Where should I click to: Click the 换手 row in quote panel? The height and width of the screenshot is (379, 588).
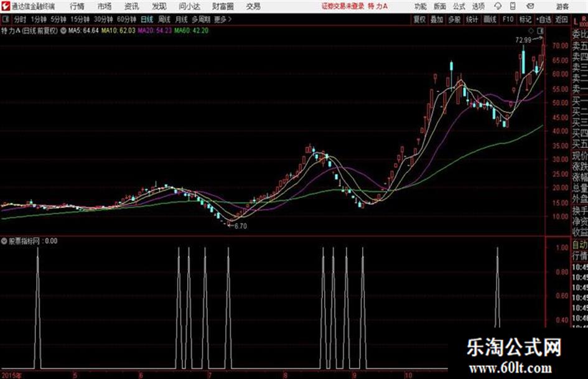(579, 210)
